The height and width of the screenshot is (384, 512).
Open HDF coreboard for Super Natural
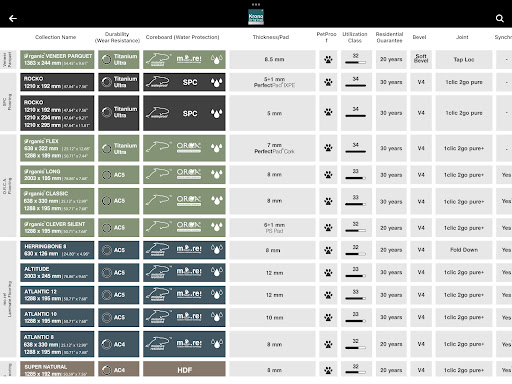point(184,369)
